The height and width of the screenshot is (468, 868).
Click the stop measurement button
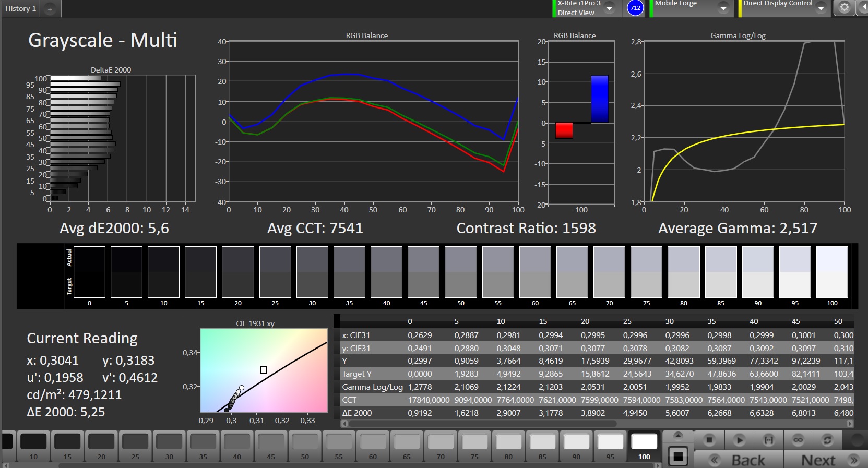click(709, 440)
